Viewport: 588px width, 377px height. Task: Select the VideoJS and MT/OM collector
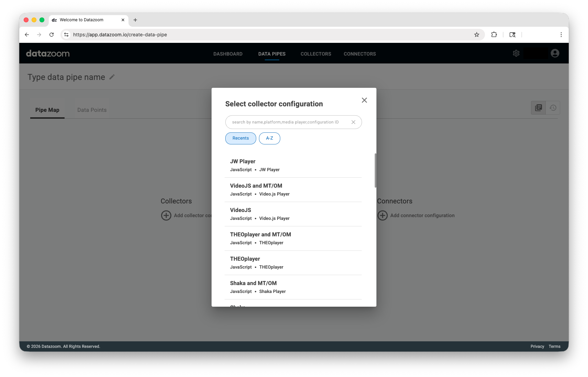point(293,190)
